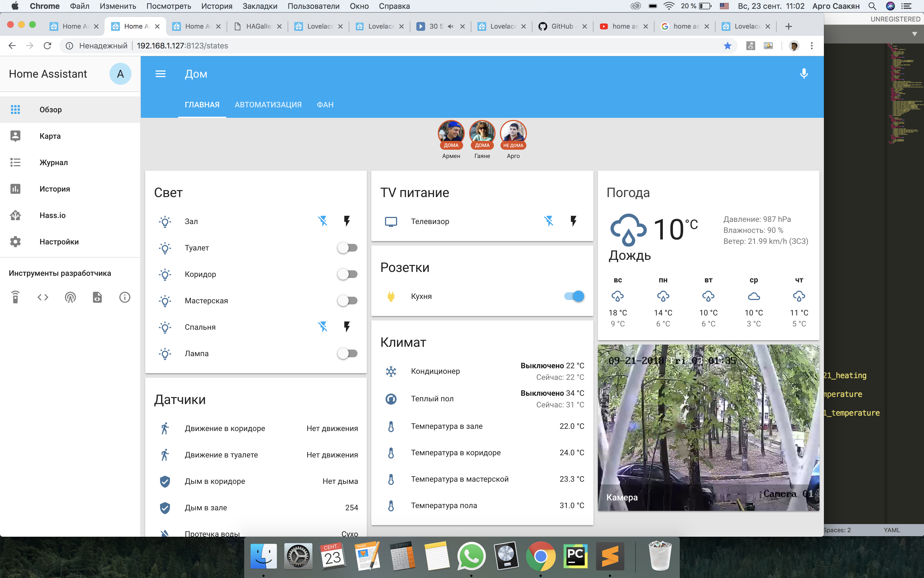The width and height of the screenshot is (924, 578).
Task: Open the hamburger menu beside Дом
Action: (160, 74)
